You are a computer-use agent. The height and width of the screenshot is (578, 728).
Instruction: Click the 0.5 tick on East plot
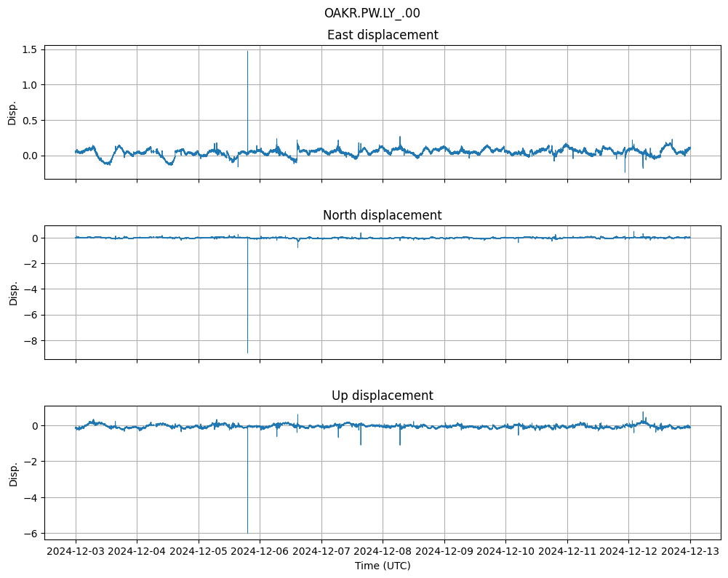[31, 121]
